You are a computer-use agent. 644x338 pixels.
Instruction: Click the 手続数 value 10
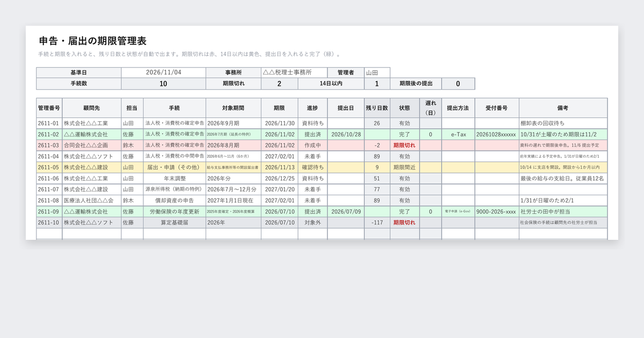click(x=164, y=84)
